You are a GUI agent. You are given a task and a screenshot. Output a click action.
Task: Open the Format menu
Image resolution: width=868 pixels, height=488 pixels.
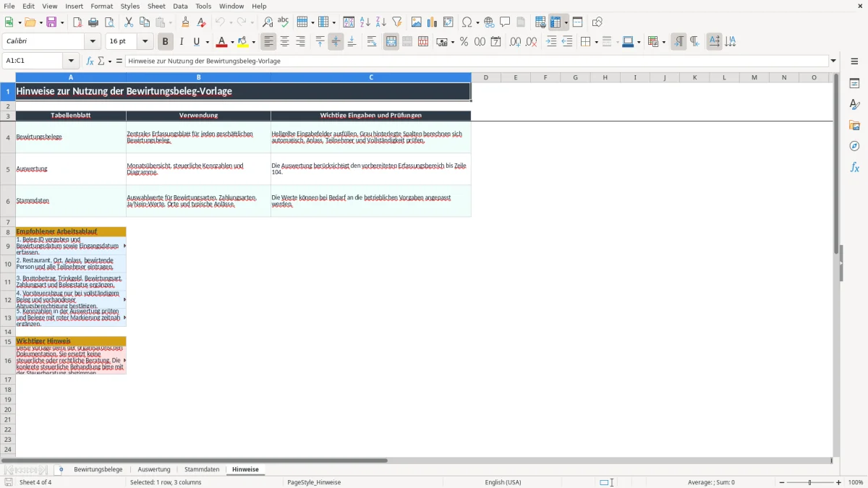[101, 6]
